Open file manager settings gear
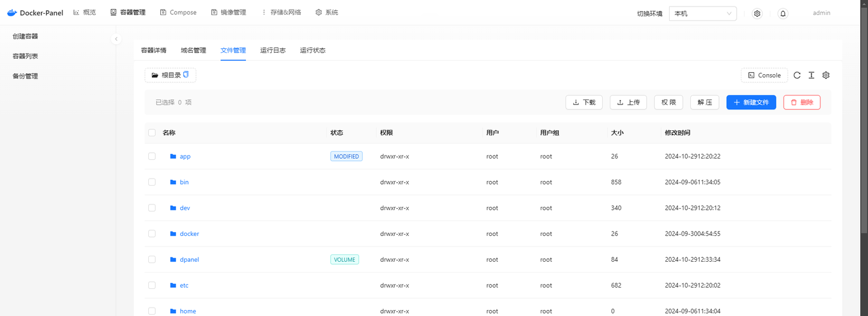The width and height of the screenshot is (868, 316). [826, 75]
